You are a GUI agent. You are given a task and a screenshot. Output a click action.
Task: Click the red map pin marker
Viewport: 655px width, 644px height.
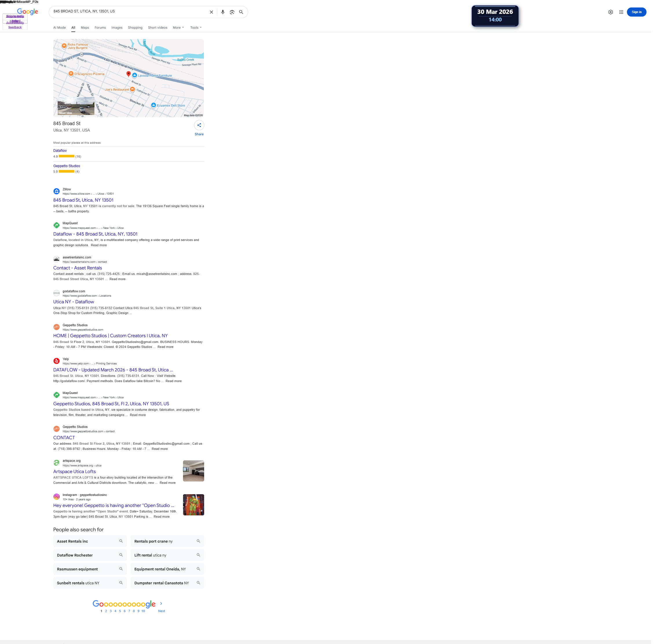129,73
